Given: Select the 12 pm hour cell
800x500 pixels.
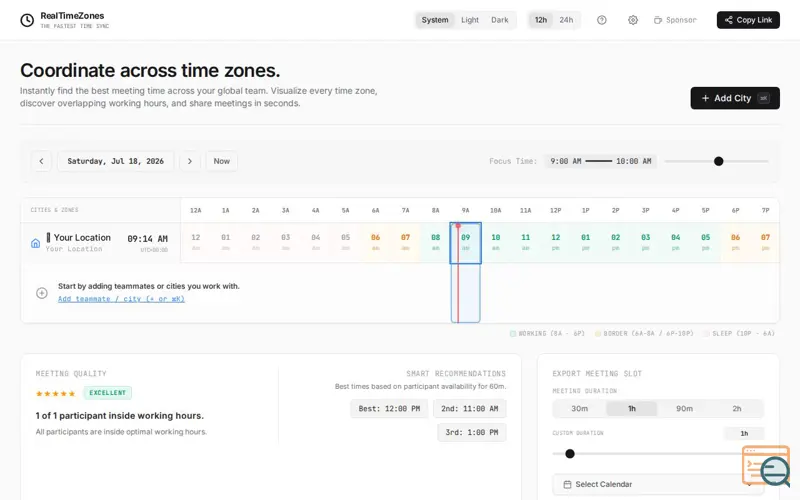Looking at the screenshot, I should 556,242.
